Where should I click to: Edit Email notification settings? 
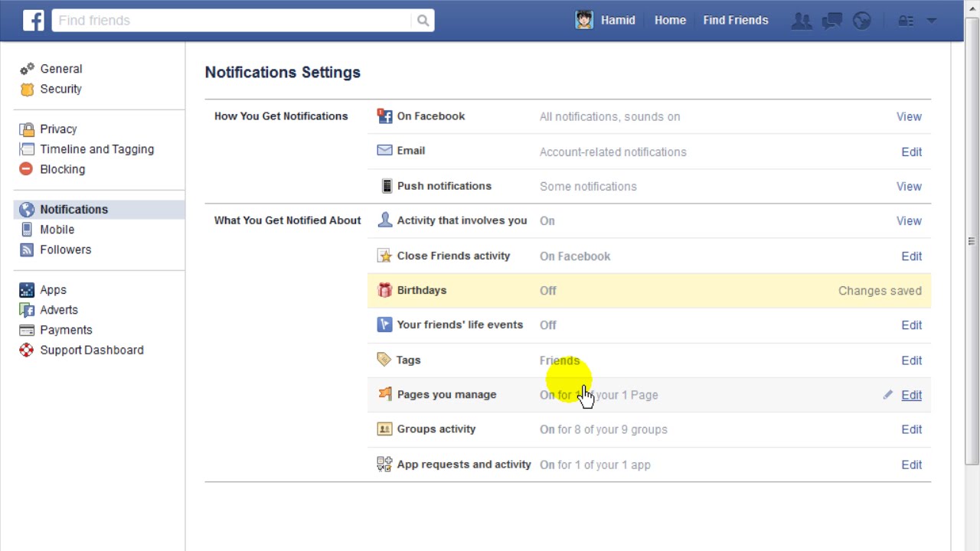911,152
